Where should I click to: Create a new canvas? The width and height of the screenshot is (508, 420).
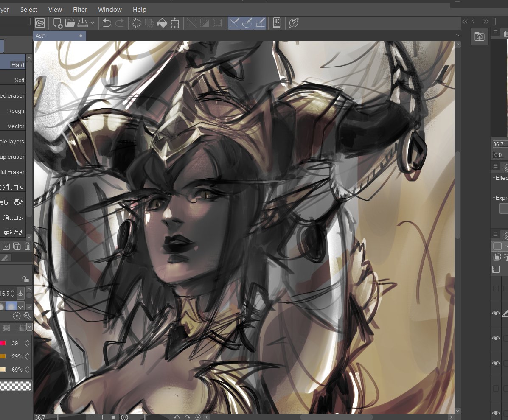point(58,23)
